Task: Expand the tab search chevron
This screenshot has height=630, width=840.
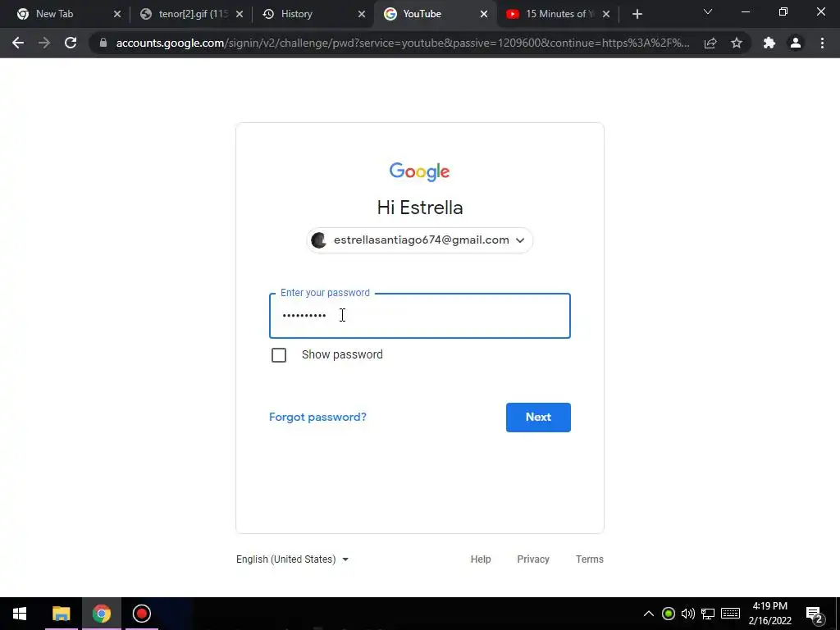Action: (x=708, y=11)
